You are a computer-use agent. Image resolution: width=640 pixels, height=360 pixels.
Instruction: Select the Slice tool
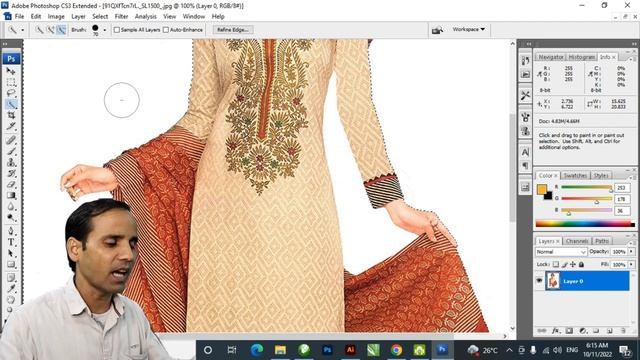point(11,126)
